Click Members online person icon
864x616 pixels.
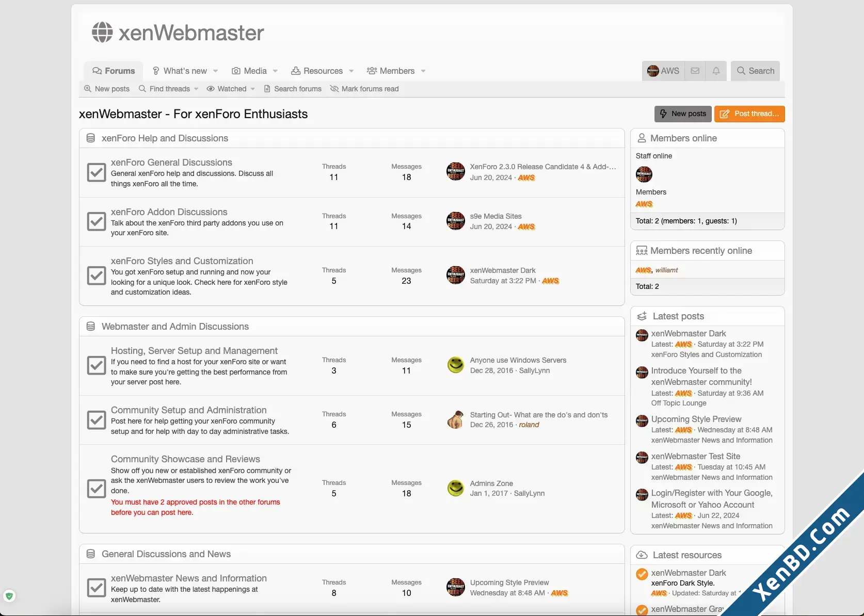(x=642, y=138)
